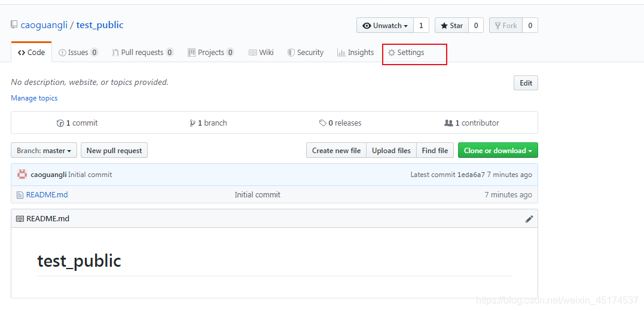Click the file icon beside README.md
The height and width of the screenshot is (311, 644).
pos(20,195)
